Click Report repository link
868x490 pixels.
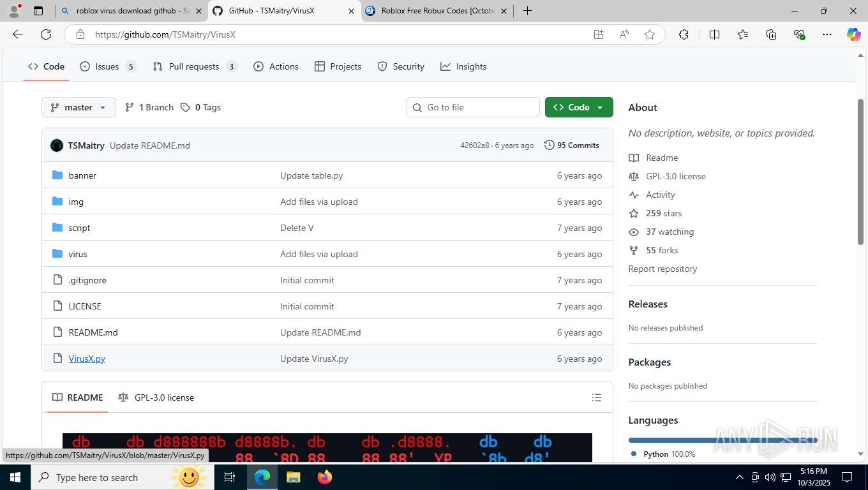[x=662, y=269]
